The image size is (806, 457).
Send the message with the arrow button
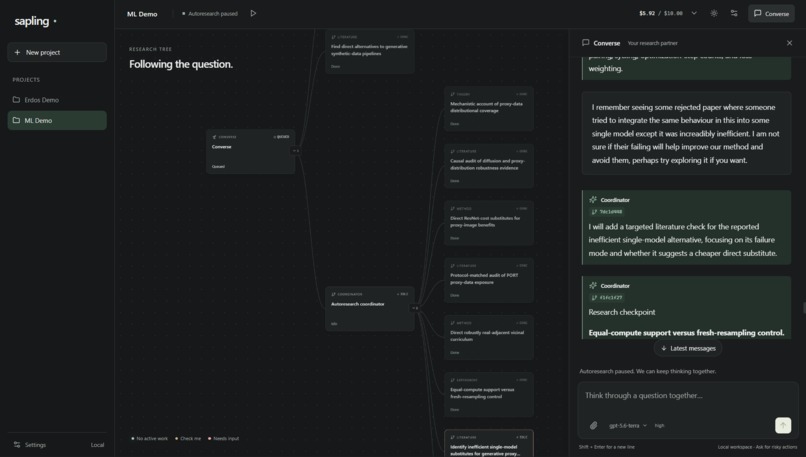click(783, 425)
